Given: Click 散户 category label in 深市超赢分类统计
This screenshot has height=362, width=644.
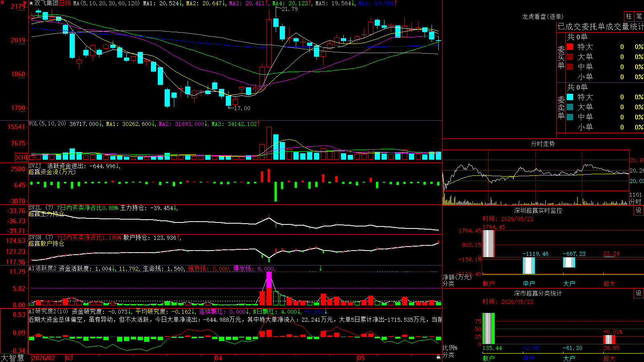Looking at the screenshot, I should pos(489,358).
